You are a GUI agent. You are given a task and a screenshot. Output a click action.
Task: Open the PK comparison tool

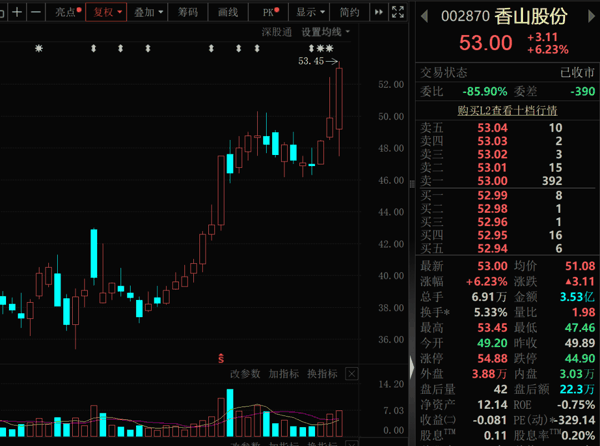tap(271, 12)
